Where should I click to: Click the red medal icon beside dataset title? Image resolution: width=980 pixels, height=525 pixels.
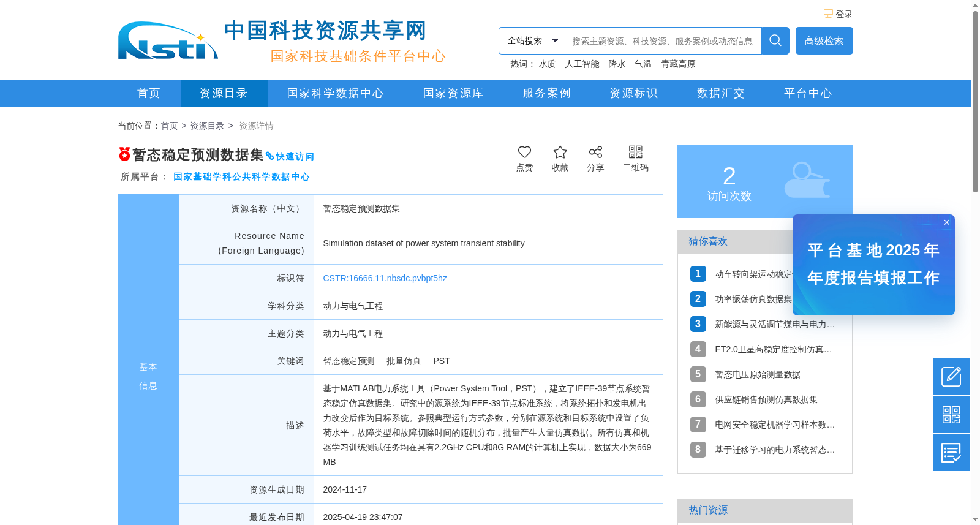(x=124, y=154)
